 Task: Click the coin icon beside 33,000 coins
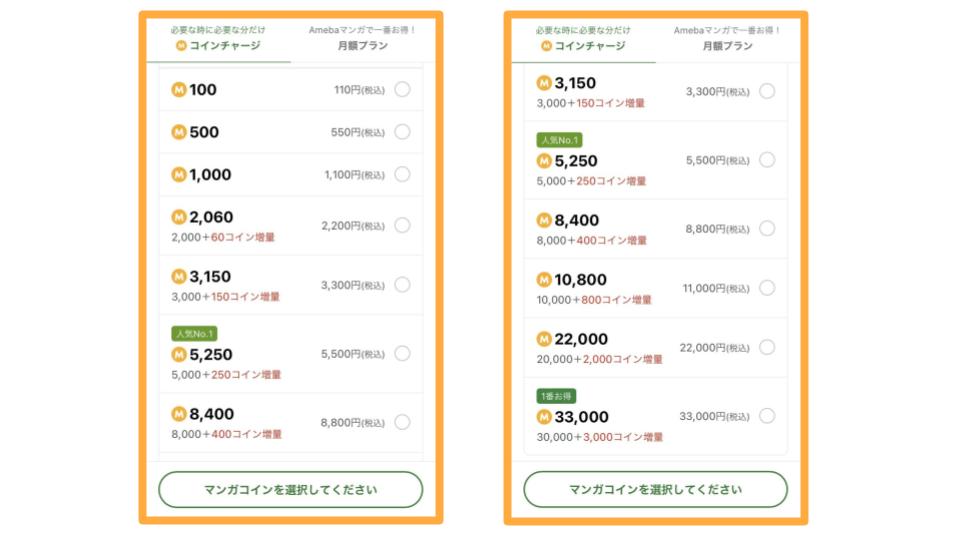pos(544,417)
